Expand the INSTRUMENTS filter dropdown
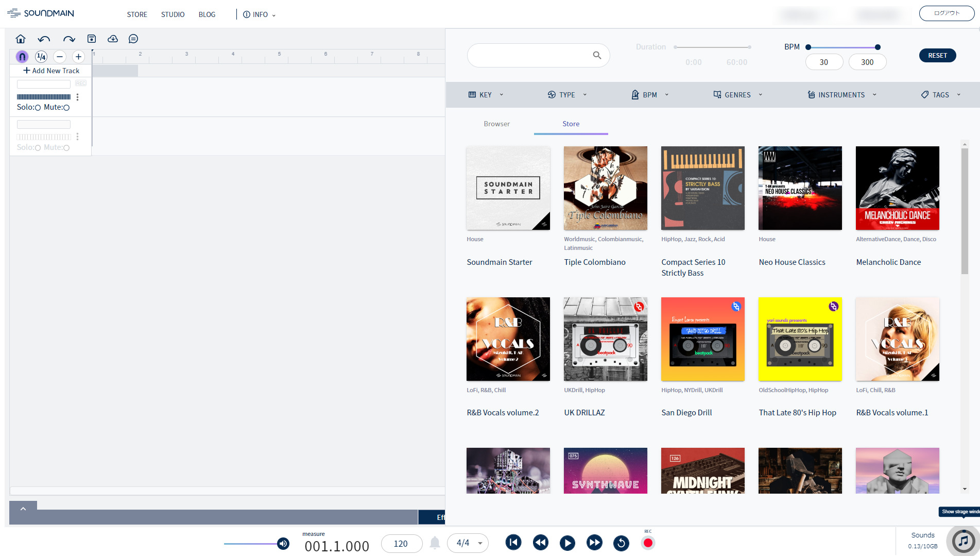Viewport: 980px width, 556px height. 841,95
